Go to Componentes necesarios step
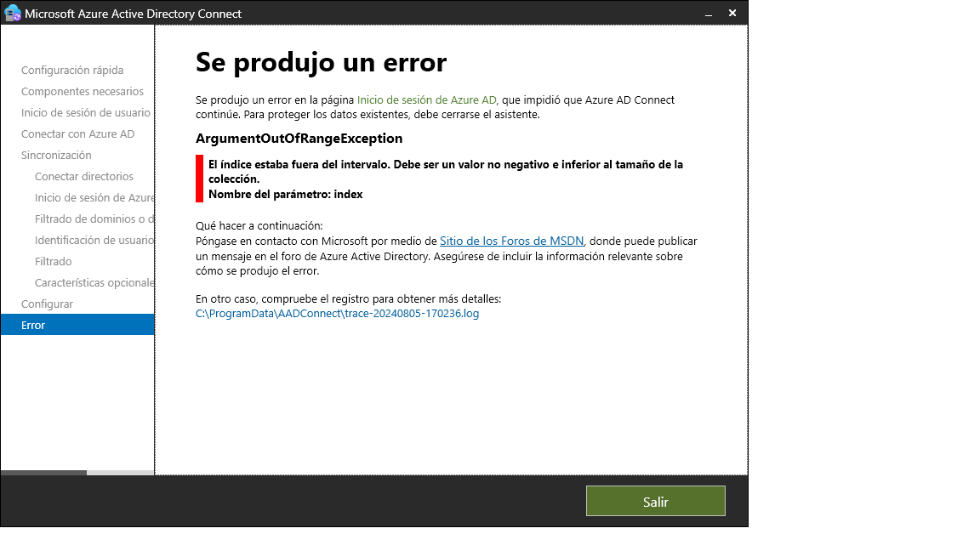Viewport: 980px width, 551px height. click(x=83, y=91)
